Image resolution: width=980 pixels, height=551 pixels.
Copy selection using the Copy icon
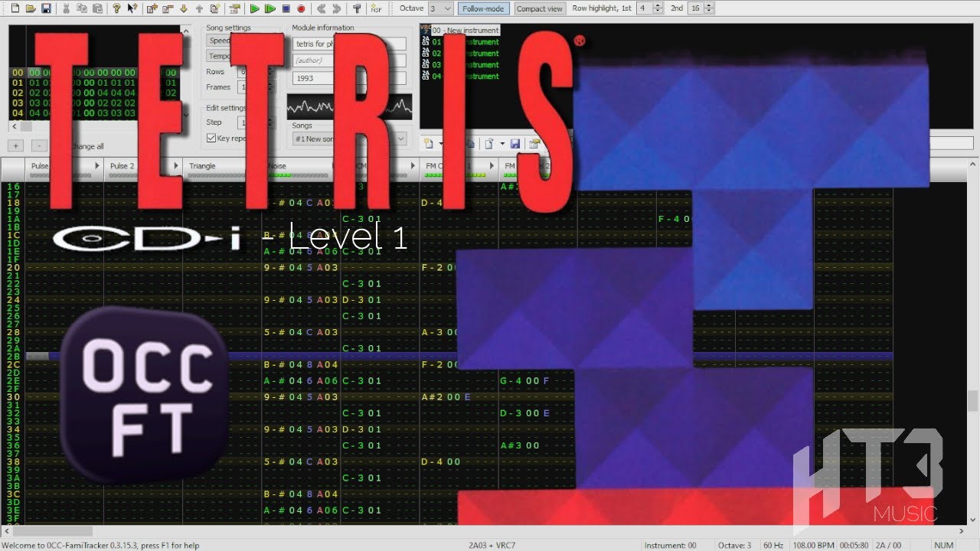(82, 8)
